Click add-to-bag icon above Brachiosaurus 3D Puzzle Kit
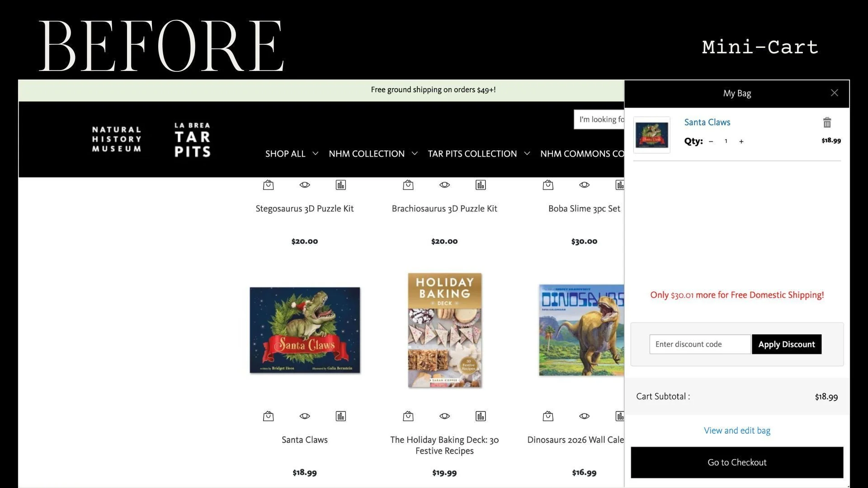This screenshot has height=488, width=868. pyautogui.click(x=408, y=185)
